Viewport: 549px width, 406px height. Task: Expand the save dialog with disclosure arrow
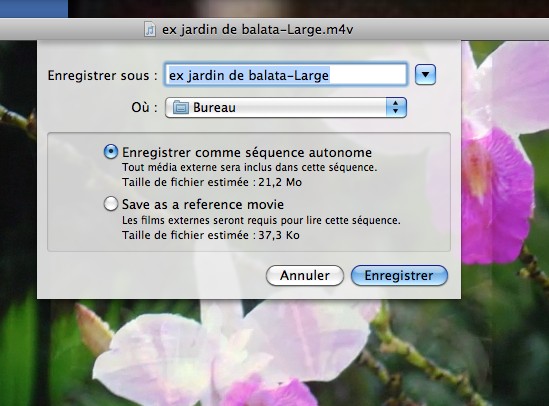(x=425, y=75)
